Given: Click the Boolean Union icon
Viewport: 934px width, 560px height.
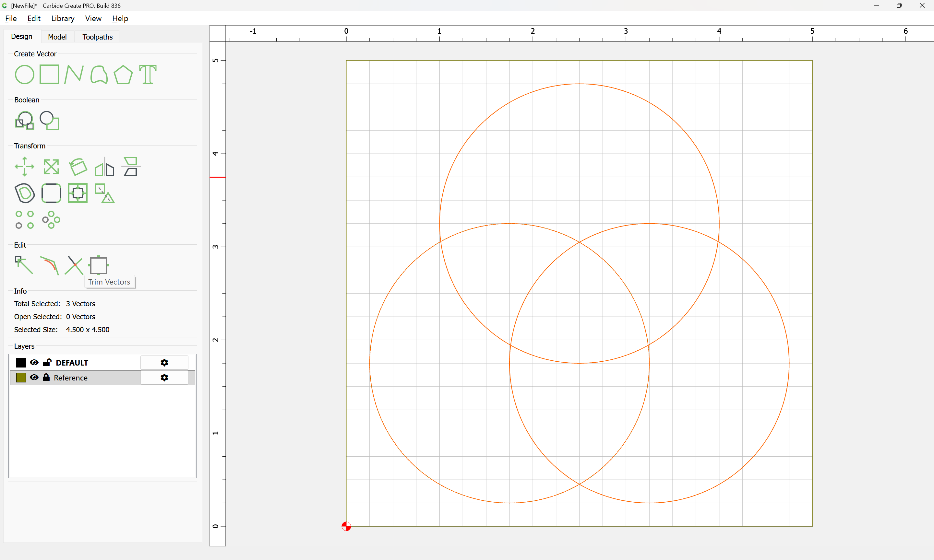Looking at the screenshot, I should (x=25, y=120).
